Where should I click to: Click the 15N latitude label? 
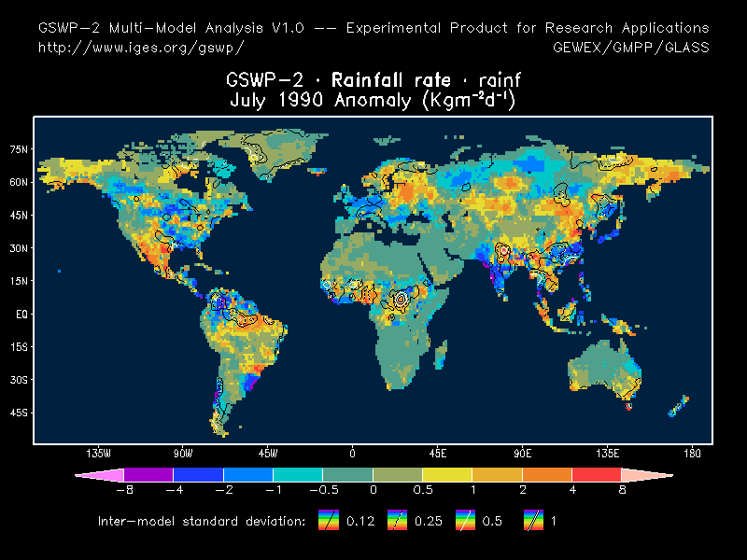[19, 281]
